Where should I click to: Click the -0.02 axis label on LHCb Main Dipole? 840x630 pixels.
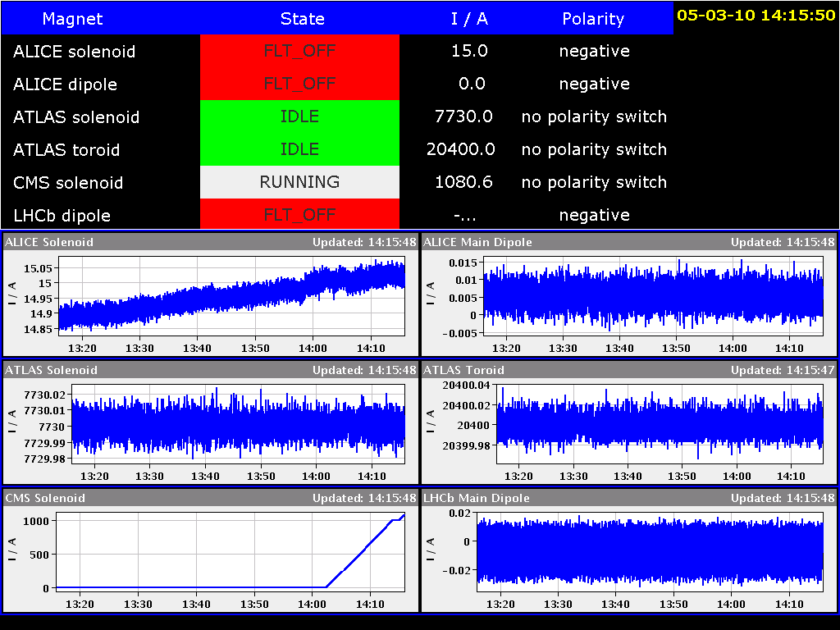[456, 571]
